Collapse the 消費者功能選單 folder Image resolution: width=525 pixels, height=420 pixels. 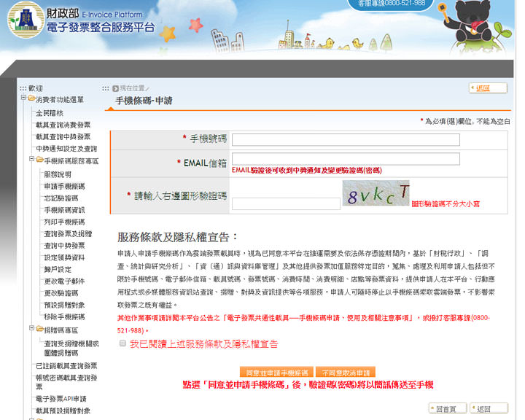tap(23, 98)
